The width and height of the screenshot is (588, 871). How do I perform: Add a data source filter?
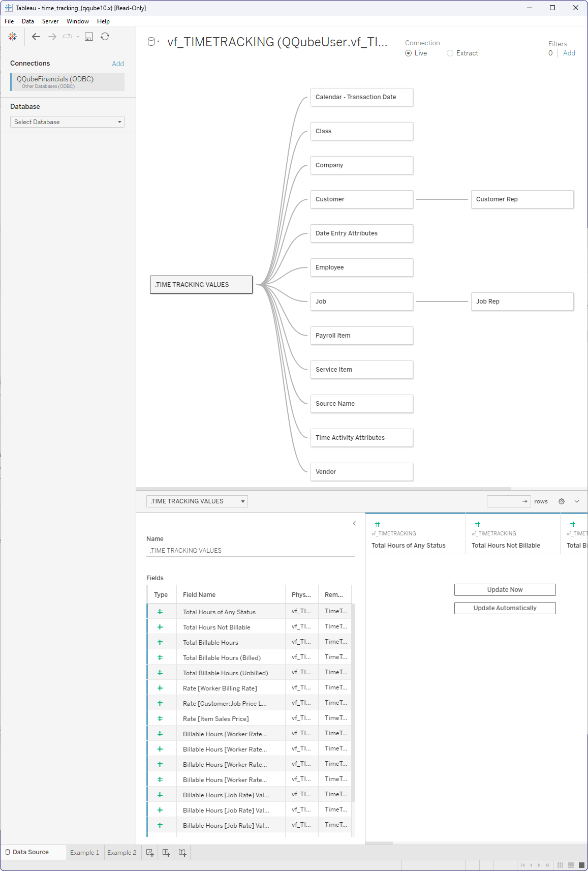pyautogui.click(x=569, y=53)
